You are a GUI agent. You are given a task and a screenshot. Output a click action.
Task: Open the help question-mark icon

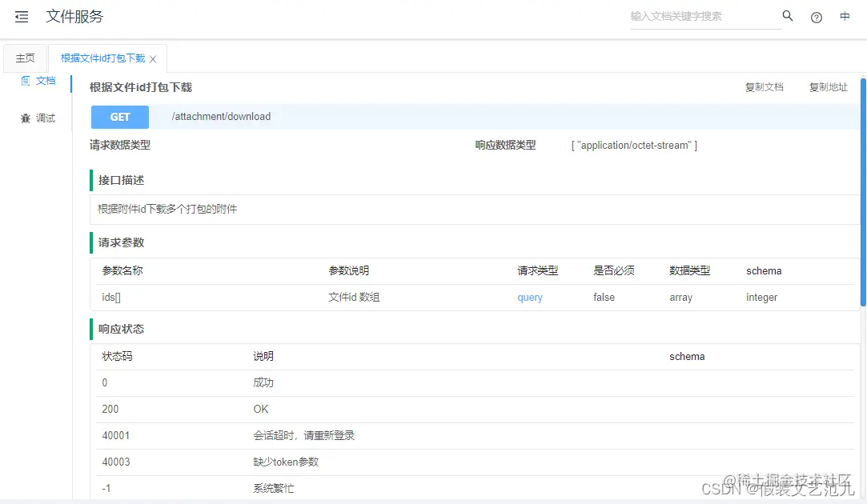click(x=816, y=18)
